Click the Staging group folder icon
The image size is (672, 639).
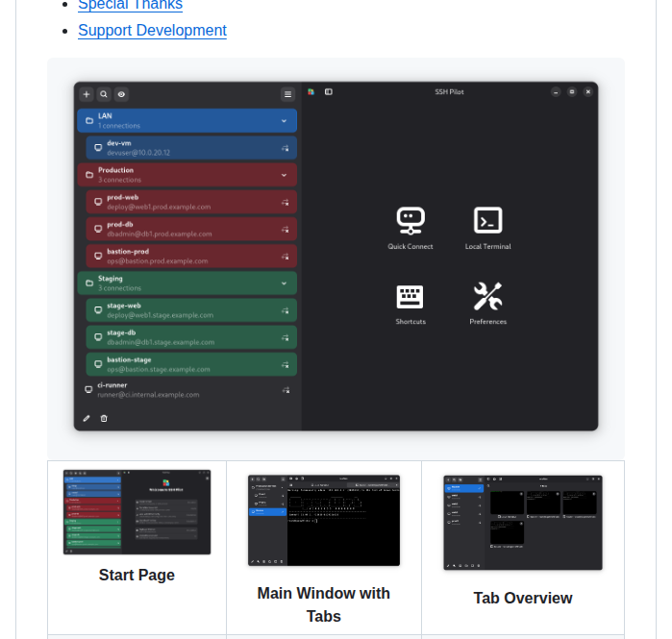pyautogui.click(x=89, y=283)
